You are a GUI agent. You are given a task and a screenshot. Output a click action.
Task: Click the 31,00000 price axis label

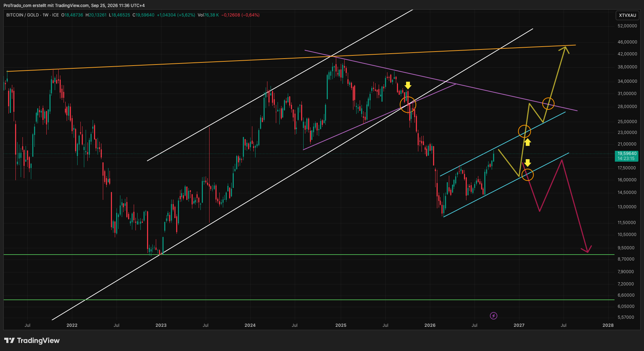point(627,94)
